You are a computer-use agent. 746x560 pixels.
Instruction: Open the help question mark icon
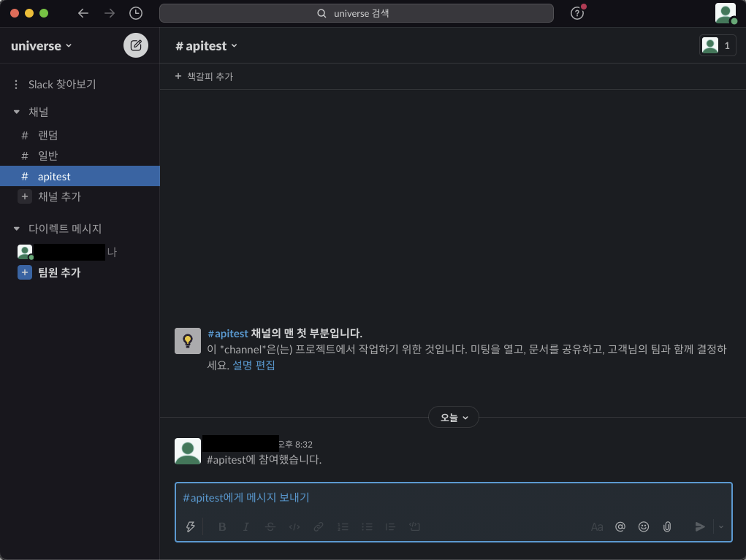pos(577,13)
